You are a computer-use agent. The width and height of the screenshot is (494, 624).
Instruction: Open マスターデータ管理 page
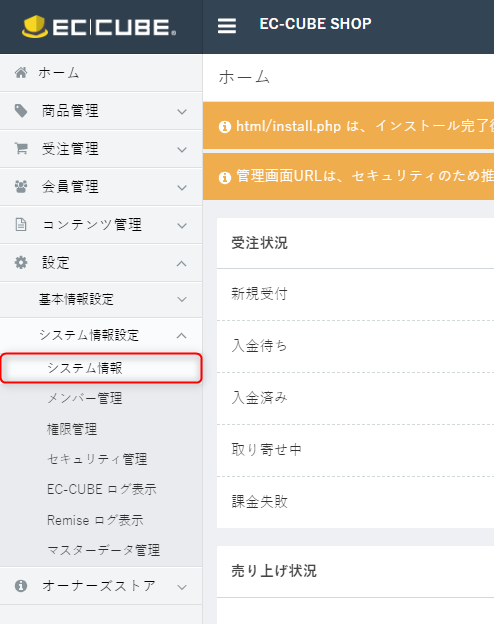pyautogui.click(x=103, y=550)
